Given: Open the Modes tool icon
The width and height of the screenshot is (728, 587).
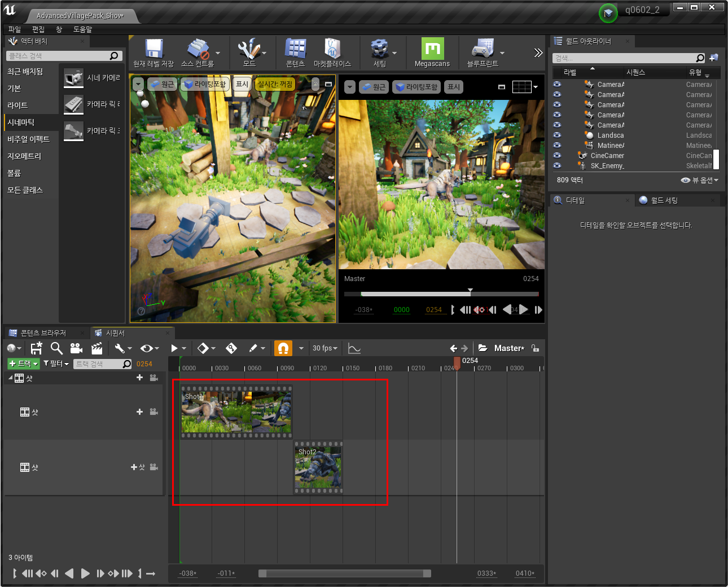Looking at the screenshot, I should (x=248, y=49).
